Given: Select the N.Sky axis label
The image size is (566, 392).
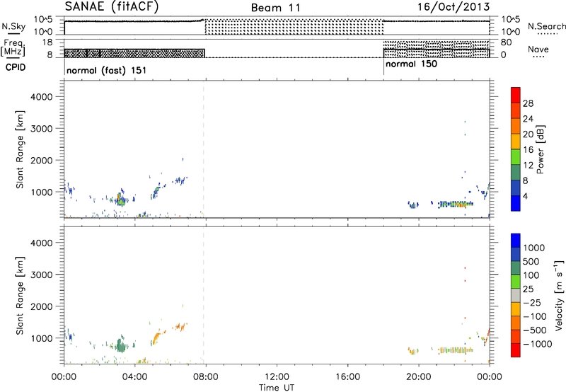Looking at the screenshot, I should coord(13,27).
